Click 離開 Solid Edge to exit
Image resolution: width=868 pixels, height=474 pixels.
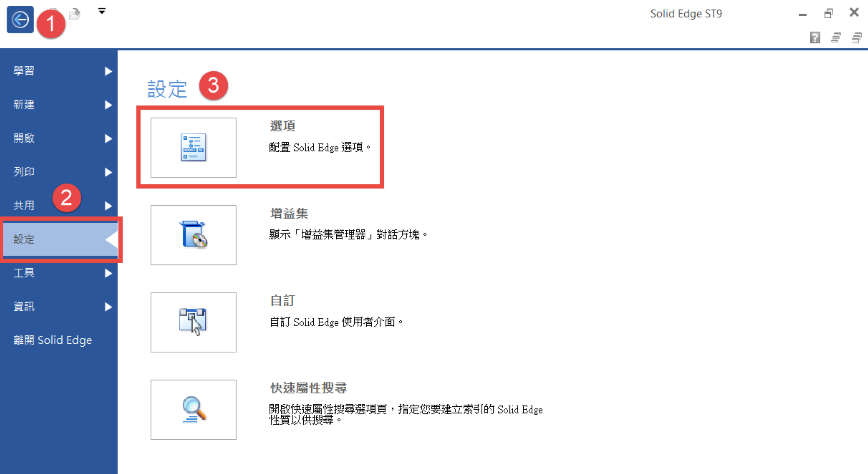(x=52, y=340)
